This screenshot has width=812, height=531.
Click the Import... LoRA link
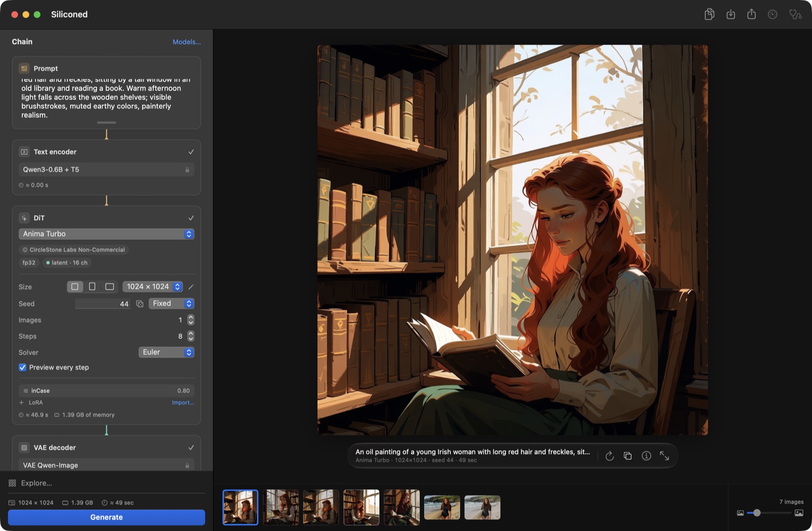183,403
